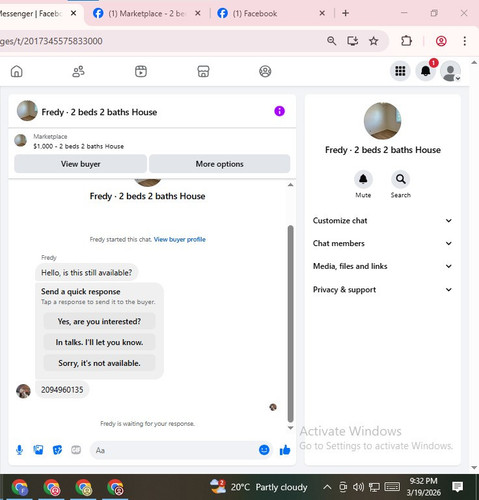Screen dimensions: 479x500
Task: Click the message 'Hello, is this still available?'
Action: click(x=87, y=273)
